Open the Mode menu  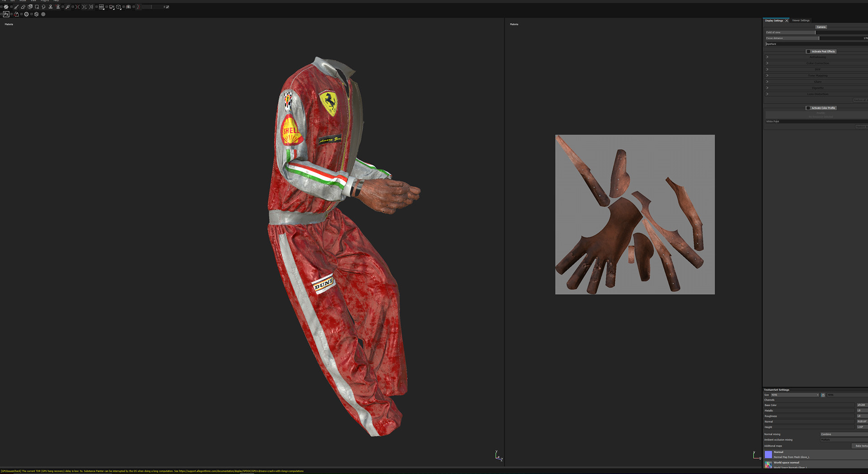tap(23, 1)
